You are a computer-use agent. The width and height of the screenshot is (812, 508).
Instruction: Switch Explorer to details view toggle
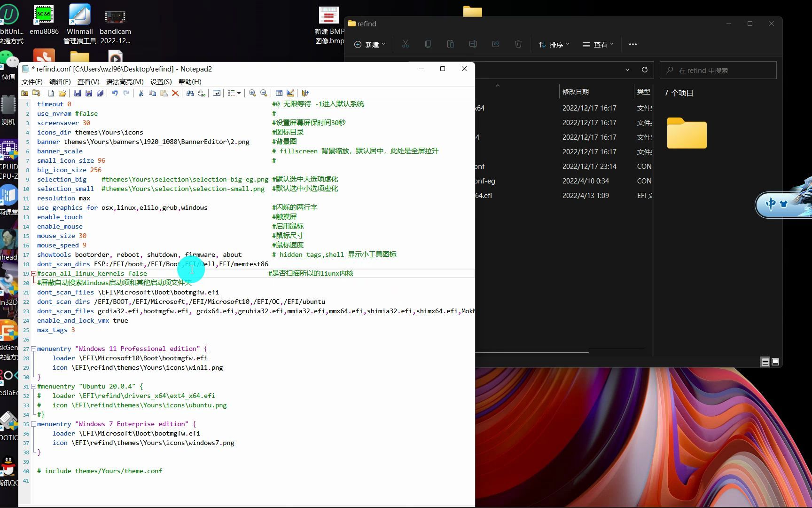pyautogui.click(x=765, y=362)
